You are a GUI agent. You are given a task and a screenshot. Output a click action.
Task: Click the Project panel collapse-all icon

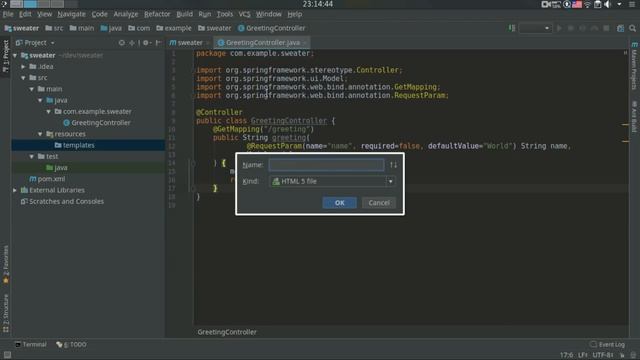click(x=132, y=42)
